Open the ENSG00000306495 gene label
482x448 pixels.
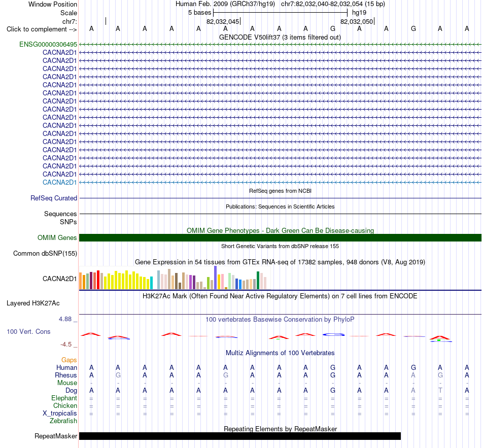48,44
